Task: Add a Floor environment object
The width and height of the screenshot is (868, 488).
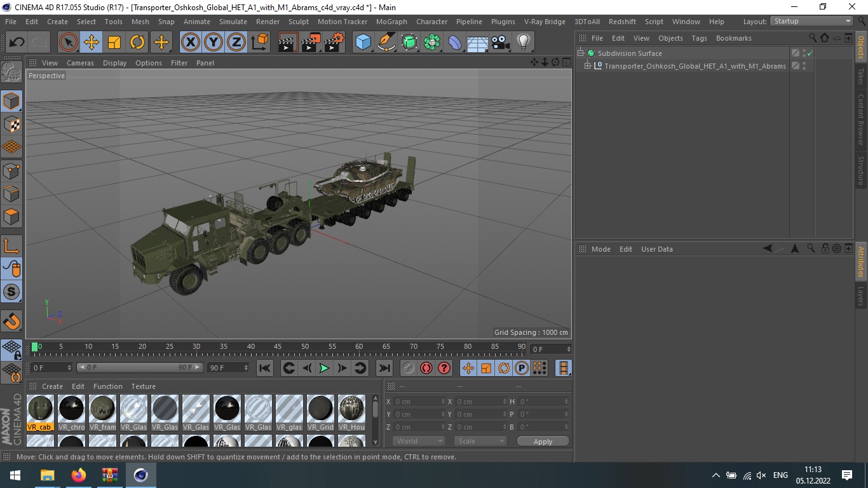Action: point(477,43)
